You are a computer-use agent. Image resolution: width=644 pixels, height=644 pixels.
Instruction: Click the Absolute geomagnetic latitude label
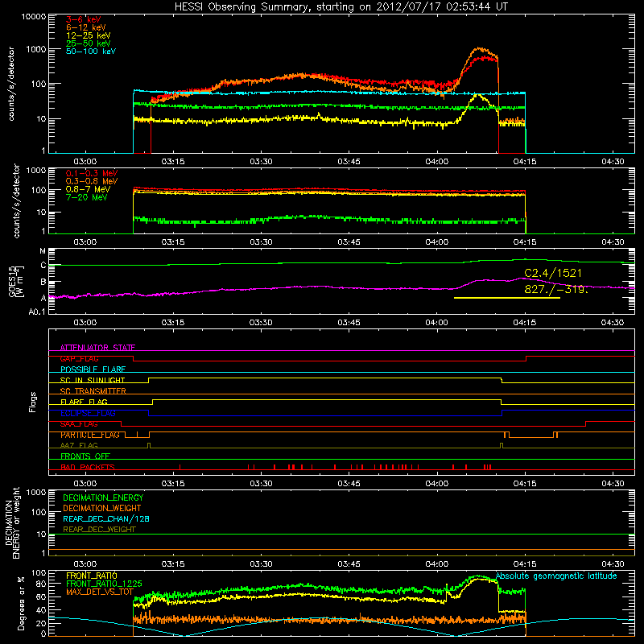pos(556,576)
